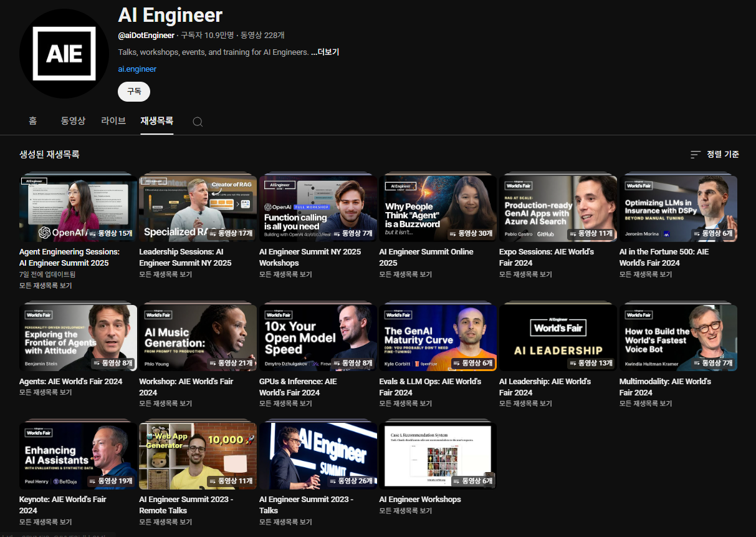Click title 'AI Leadership: AIE World's Fair 2024'
The image size is (756, 537).
pos(545,387)
